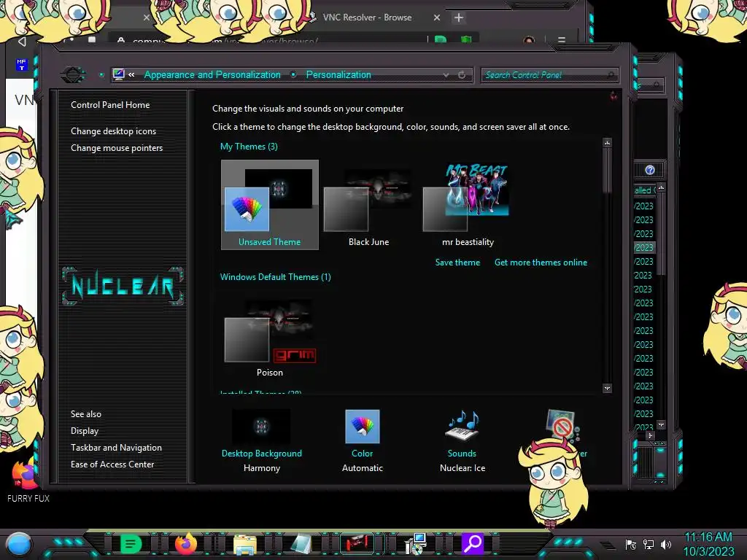Open the browser hamburger menu

(562, 40)
